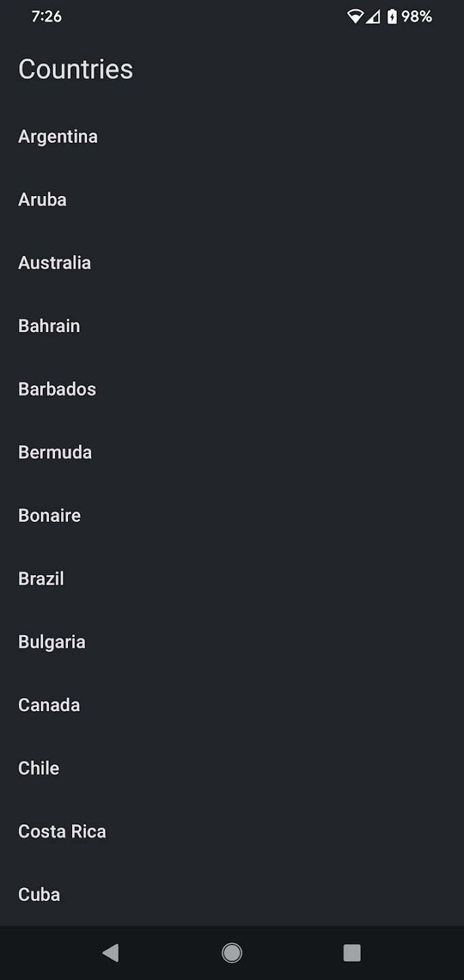464x980 pixels.
Task: Tap the battery status icon
Action: (392, 16)
